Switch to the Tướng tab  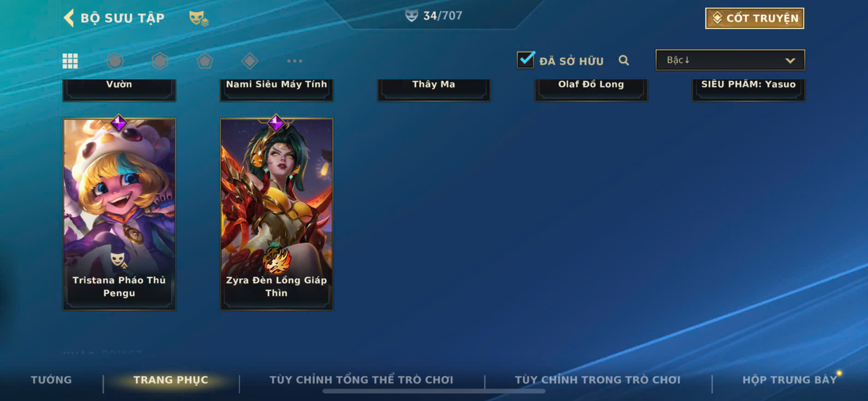[x=51, y=380]
